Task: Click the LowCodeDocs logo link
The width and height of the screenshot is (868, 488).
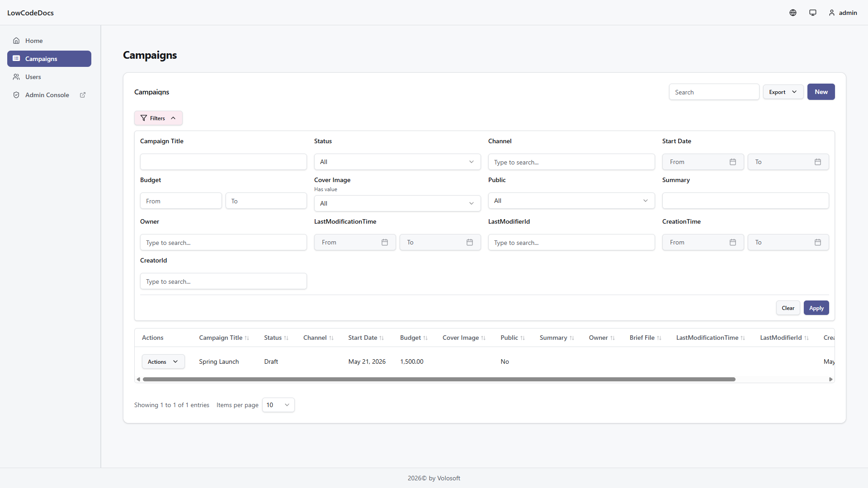Action: [30, 13]
